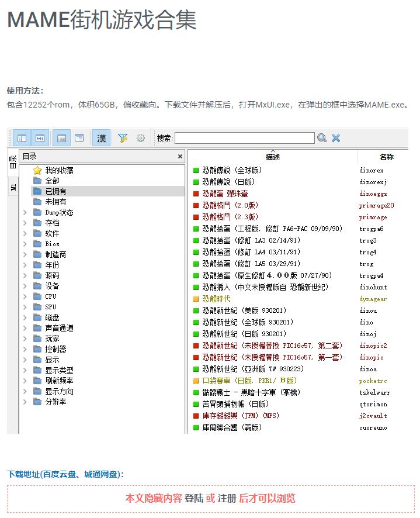Image resolution: width=420 pixels, height=518 pixels.
Task: Click the magnifier search icon
Action: (x=322, y=139)
